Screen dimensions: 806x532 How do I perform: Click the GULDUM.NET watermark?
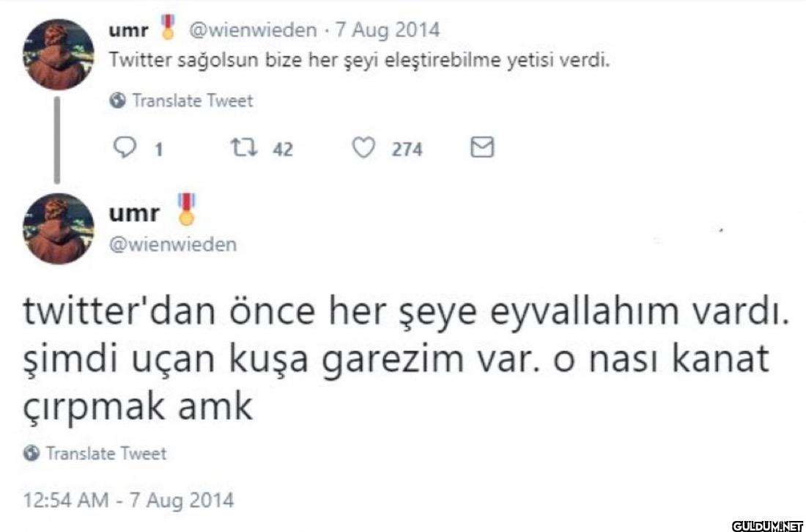[x=768, y=525]
